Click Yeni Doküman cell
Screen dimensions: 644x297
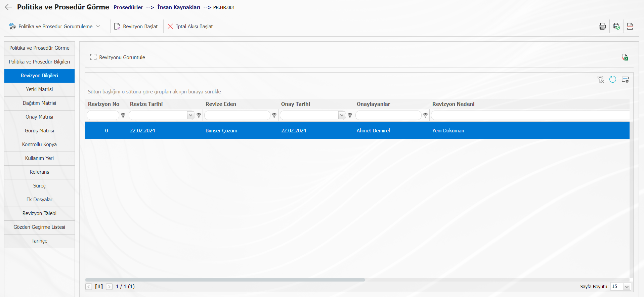(x=448, y=131)
